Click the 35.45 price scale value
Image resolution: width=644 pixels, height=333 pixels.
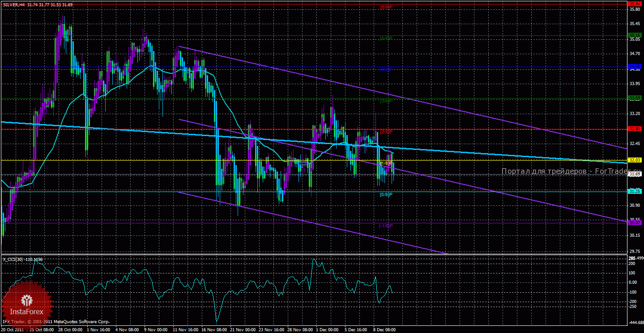click(x=635, y=24)
